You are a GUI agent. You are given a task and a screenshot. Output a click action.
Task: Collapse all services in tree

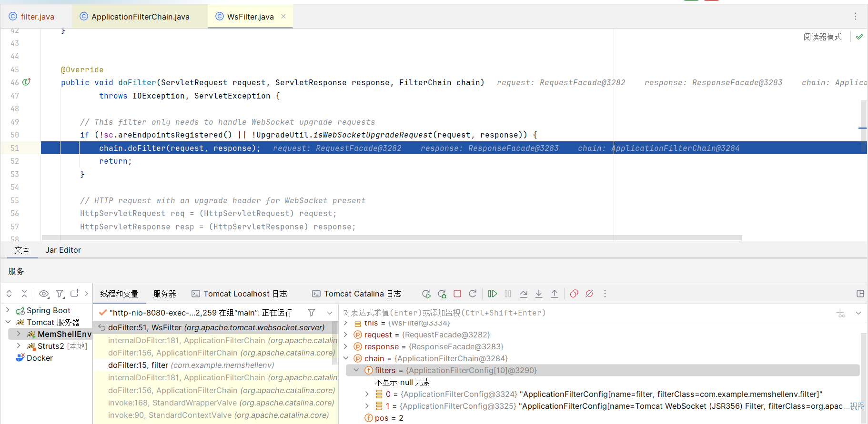24,294
